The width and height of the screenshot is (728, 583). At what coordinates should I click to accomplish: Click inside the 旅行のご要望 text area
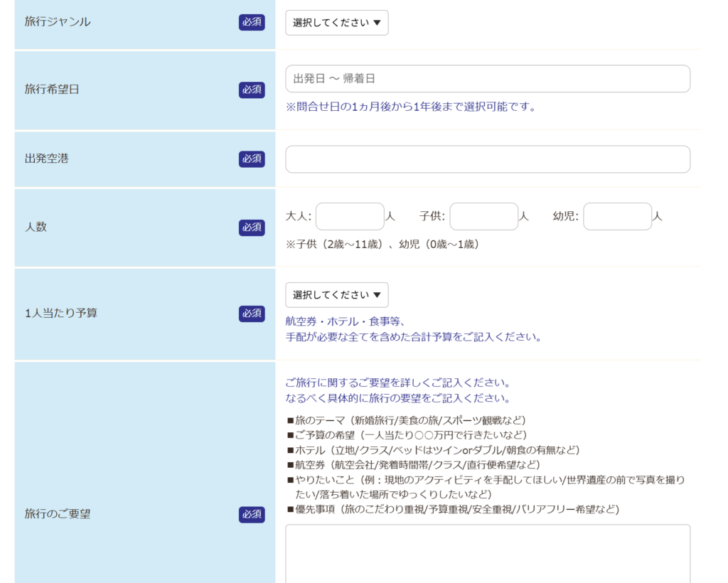pyautogui.click(x=488, y=555)
